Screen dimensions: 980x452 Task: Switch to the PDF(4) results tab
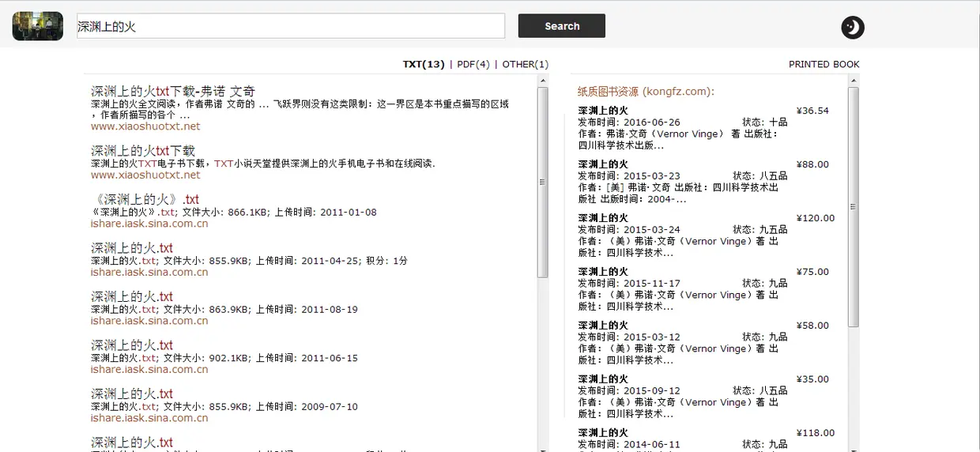(473, 64)
